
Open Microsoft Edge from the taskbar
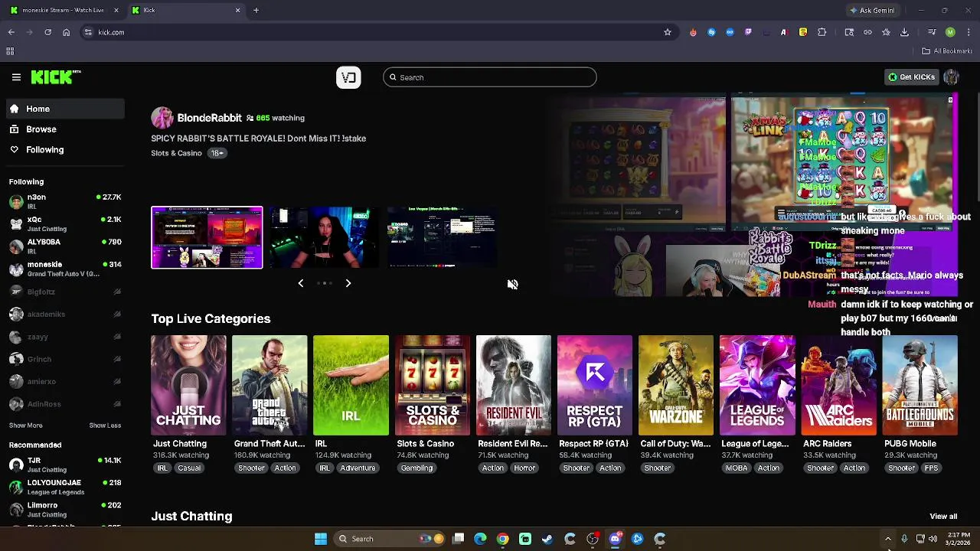(x=480, y=539)
